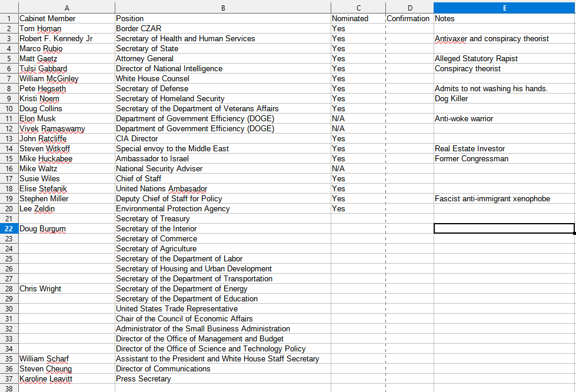Select the 'Stephen Miller' cell
576x392 pixels.
coord(66,199)
